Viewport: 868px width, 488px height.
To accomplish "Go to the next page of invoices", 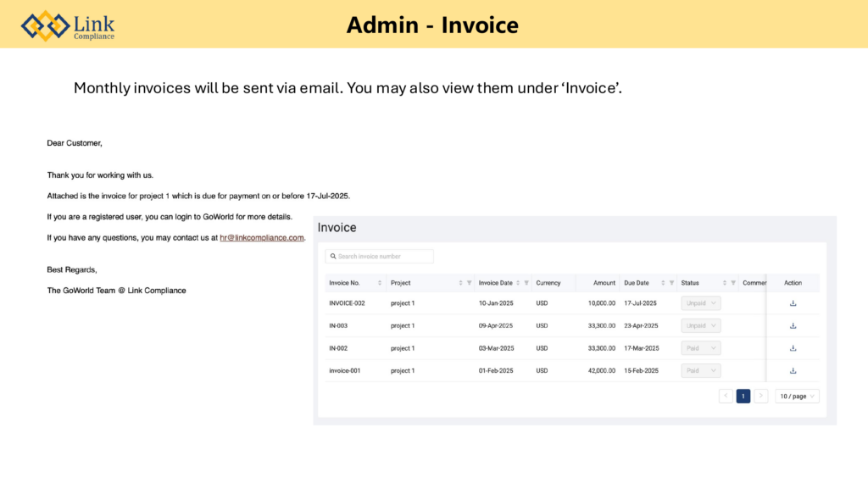I will [761, 396].
